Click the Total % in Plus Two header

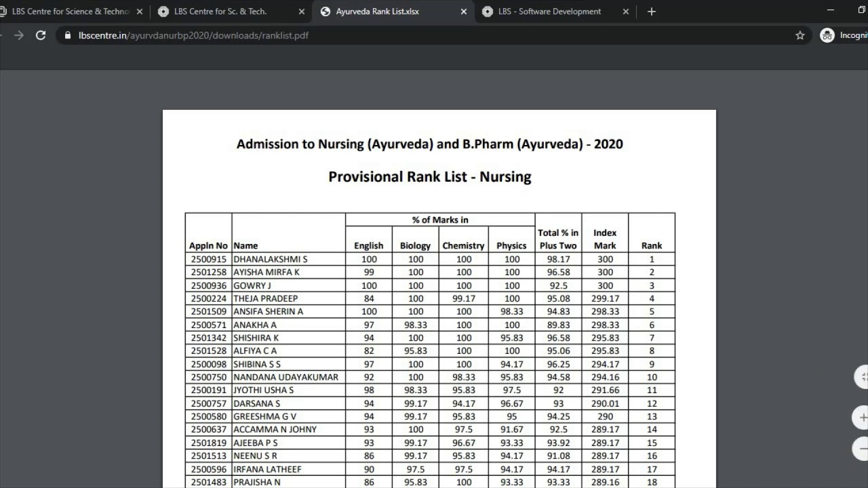(558, 239)
